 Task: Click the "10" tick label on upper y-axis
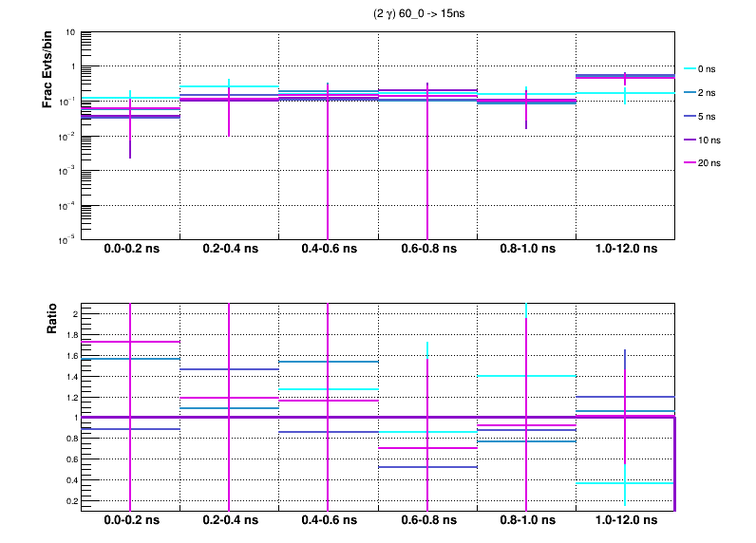pos(71,31)
